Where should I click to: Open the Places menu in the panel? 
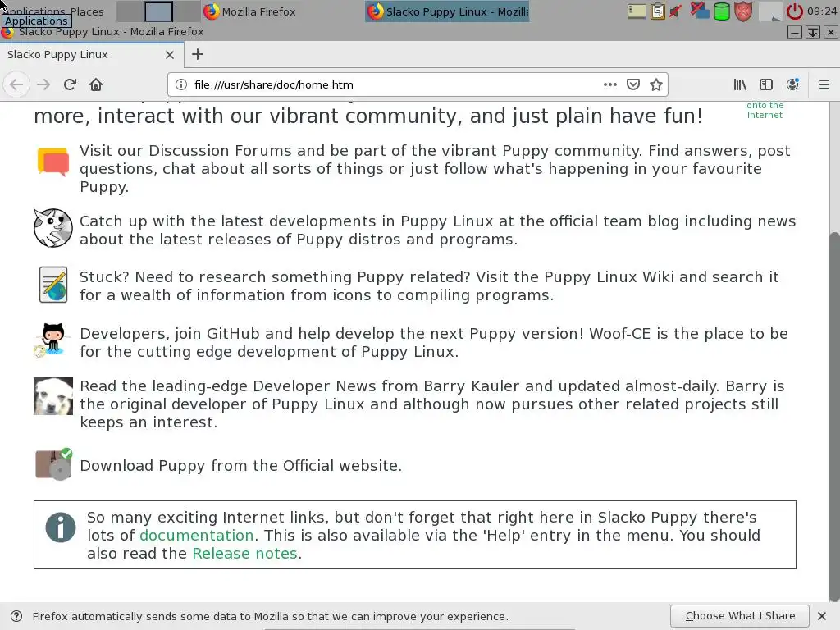point(87,11)
